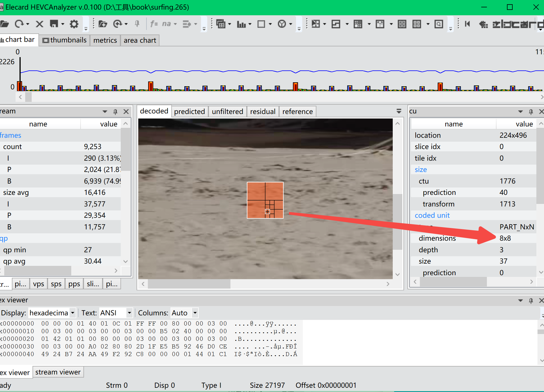Switch to the residual tab

(x=263, y=112)
